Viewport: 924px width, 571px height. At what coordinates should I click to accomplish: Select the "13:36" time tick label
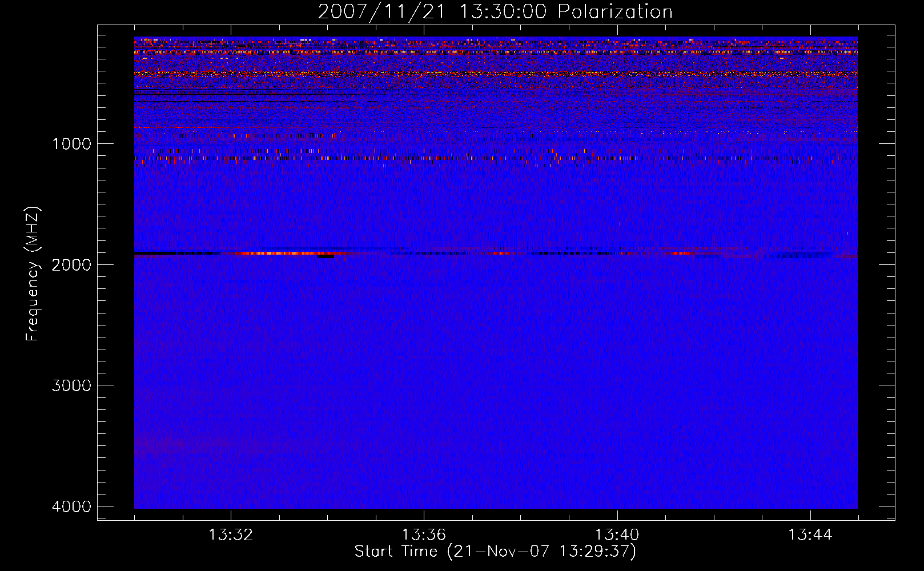(x=424, y=535)
